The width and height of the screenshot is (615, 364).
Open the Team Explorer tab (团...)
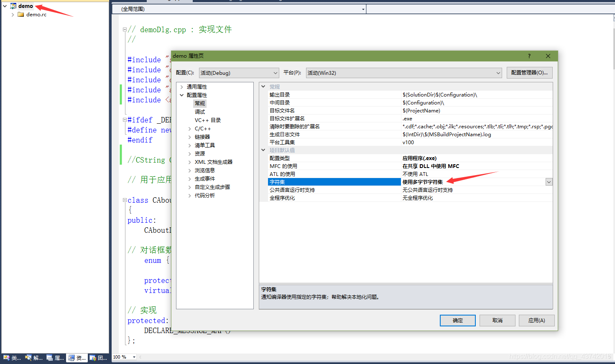[98, 358]
